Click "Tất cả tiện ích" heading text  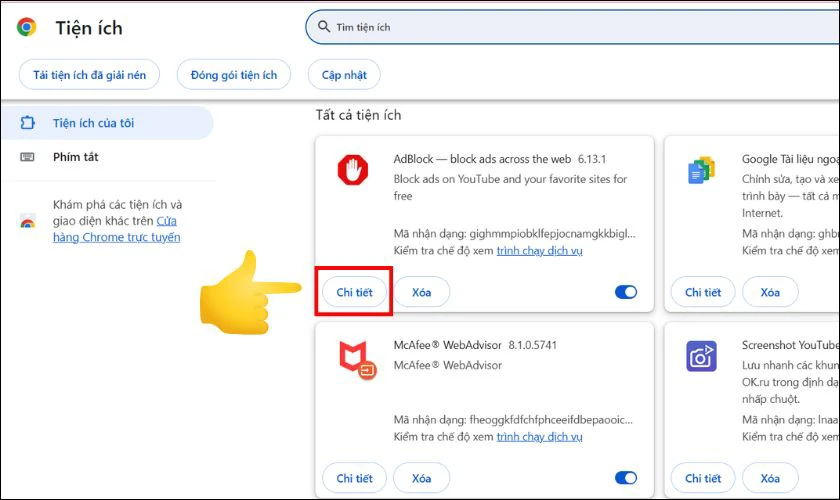(x=358, y=115)
